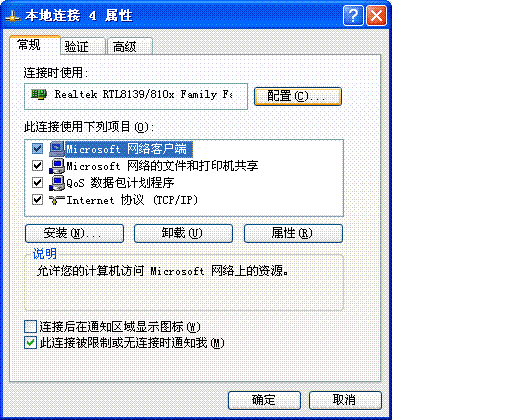Select Internet 协议 (TCP/IP) list item
This screenshot has width=512, height=420.
click(x=132, y=200)
